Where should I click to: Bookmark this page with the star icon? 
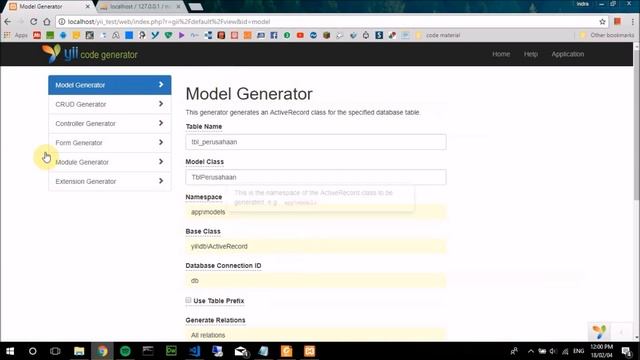tap(602, 22)
